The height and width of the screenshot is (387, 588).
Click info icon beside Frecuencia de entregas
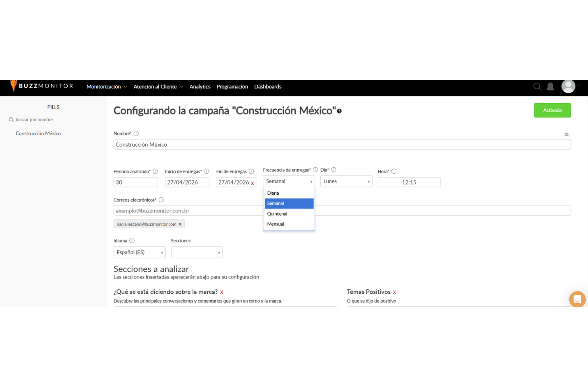point(315,170)
